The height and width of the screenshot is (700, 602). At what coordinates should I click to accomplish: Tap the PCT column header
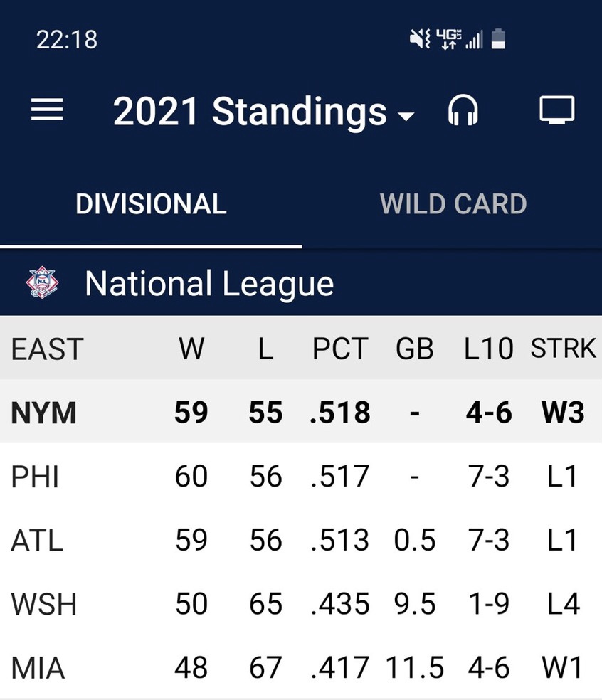coord(340,349)
